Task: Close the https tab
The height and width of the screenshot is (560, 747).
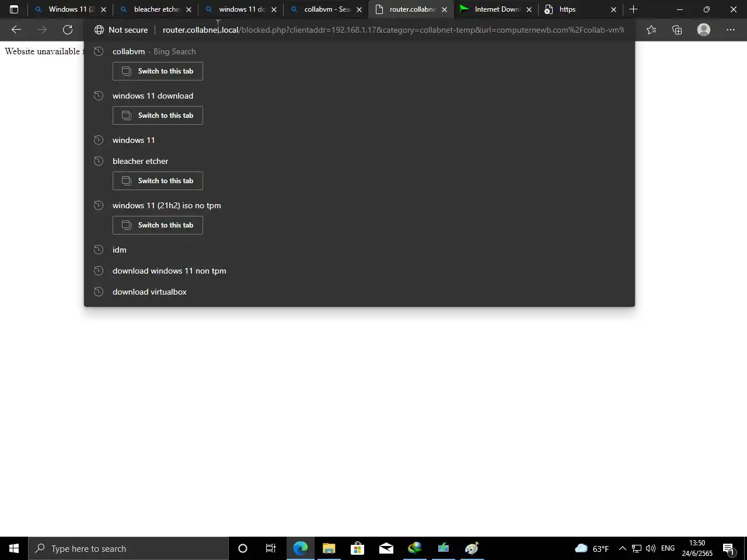Action: click(x=613, y=9)
